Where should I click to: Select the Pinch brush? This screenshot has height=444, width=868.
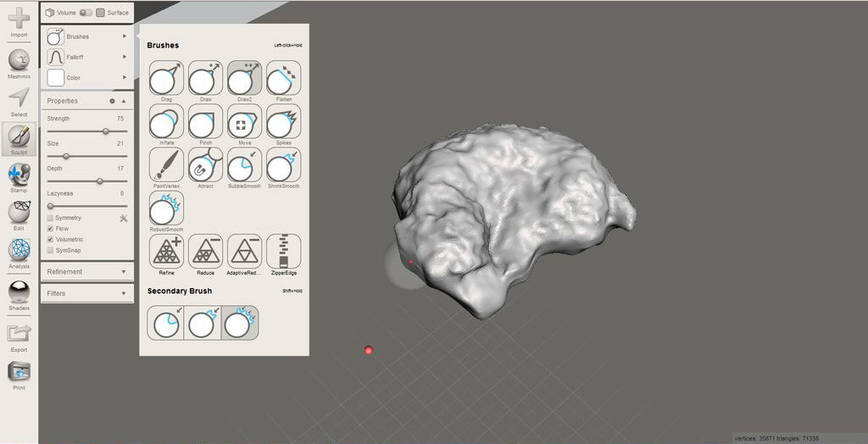[x=205, y=121]
